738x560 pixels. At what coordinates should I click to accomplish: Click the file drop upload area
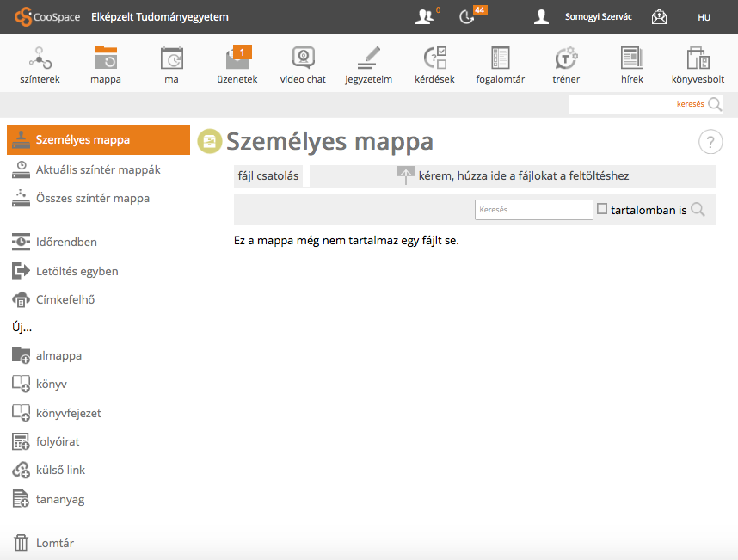tap(513, 176)
